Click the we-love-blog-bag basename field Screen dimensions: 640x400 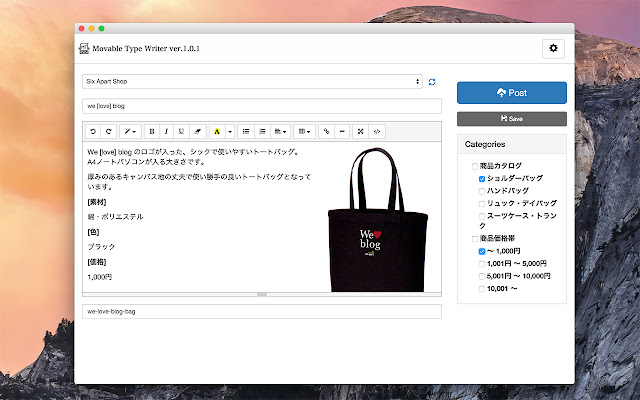pos(261,311)
